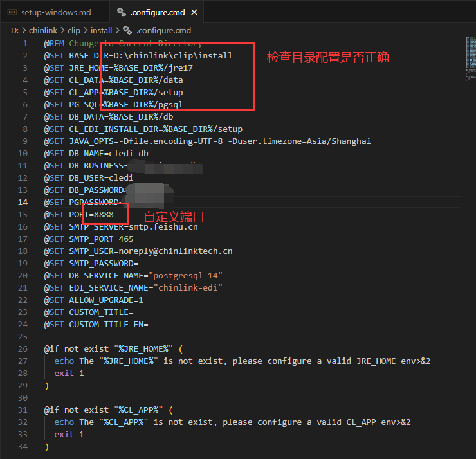Expand the clip breadcrumb folder
Image resolution: width=476 pixels, height=459 pixels.
(x=74, y=30)
